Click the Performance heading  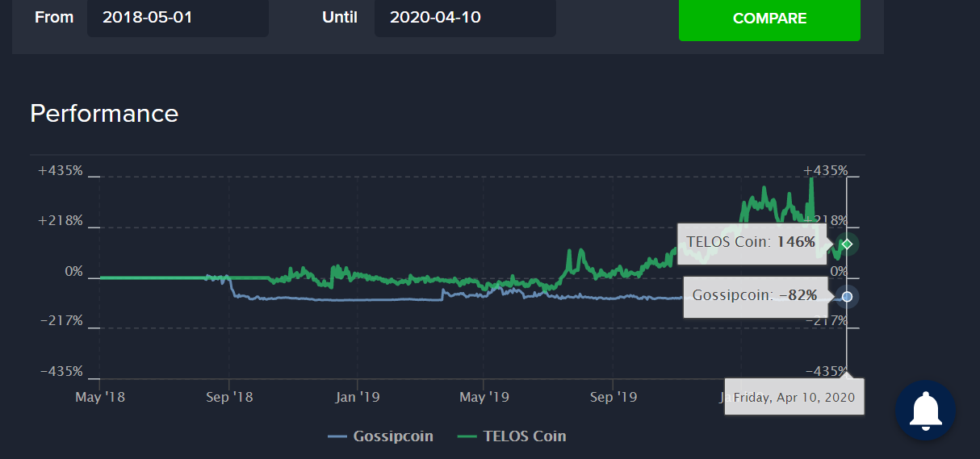point(104,114)
